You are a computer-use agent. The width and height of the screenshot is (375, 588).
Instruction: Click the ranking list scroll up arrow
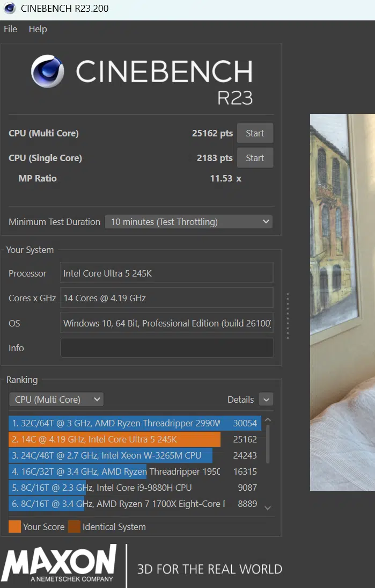[x=268, y=420]
